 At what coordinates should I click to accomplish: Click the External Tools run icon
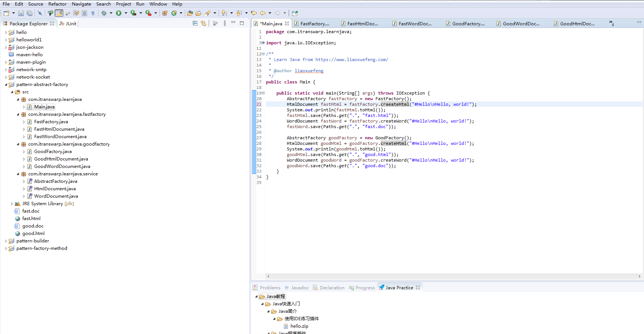tap(148, 13)
